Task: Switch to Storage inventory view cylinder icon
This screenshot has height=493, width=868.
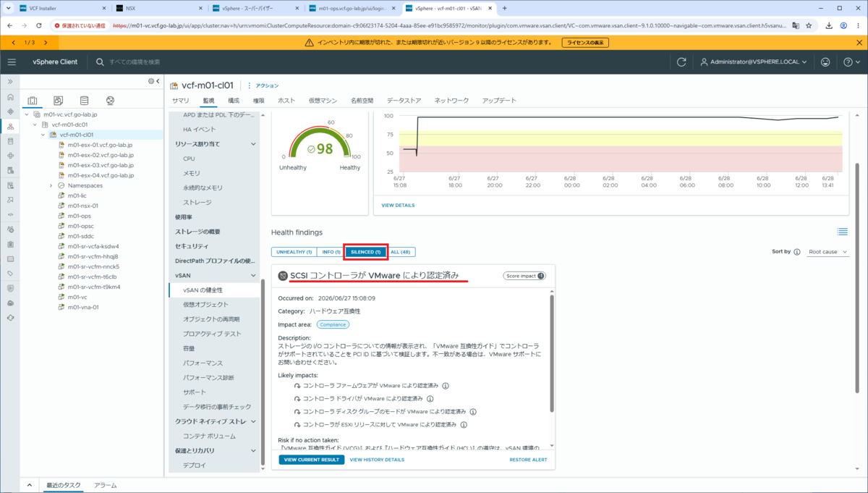Action: click(x=84, y=101)
